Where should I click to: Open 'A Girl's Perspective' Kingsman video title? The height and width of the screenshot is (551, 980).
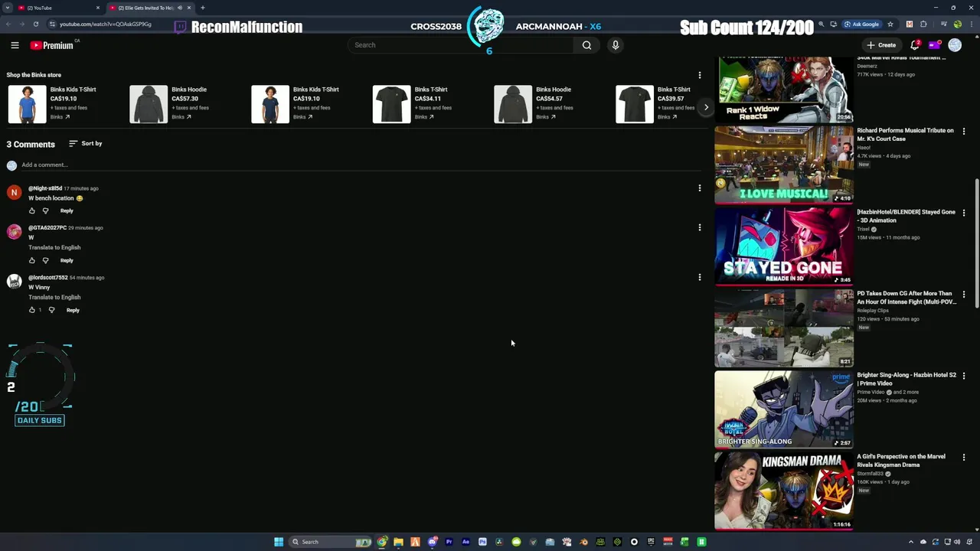click(x=901, y=461)
